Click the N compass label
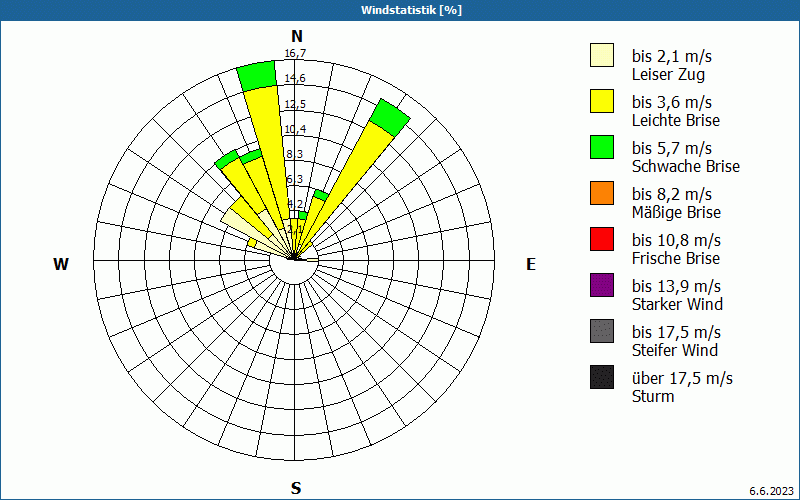The height and width of the screenshot is (500, 800). (297, 36)
